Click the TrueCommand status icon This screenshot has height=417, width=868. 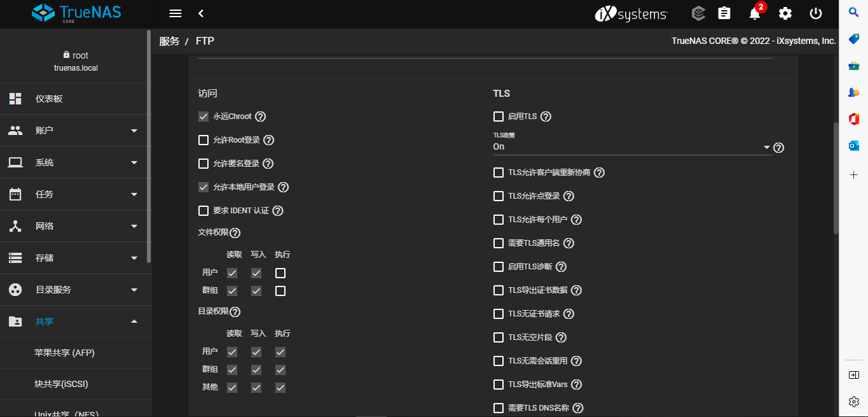[698, 13]
